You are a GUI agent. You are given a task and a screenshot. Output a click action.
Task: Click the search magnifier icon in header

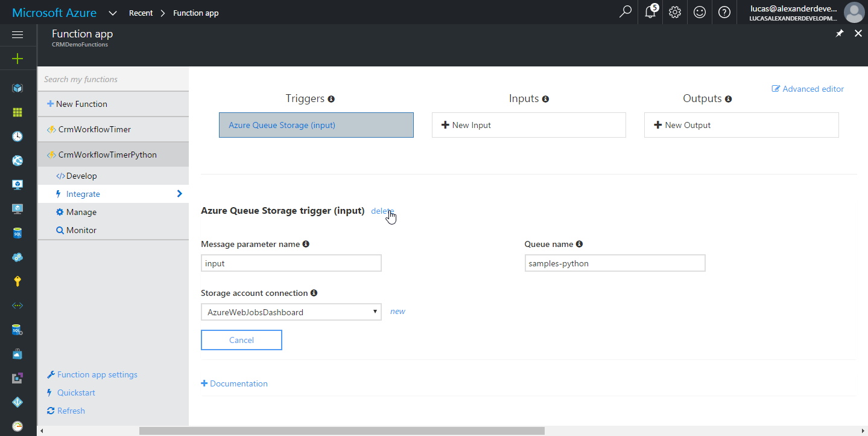626,12
